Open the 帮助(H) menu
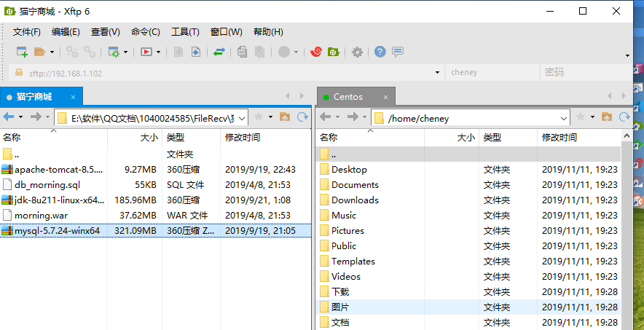 pyautogui.click(x=268, y=32)
